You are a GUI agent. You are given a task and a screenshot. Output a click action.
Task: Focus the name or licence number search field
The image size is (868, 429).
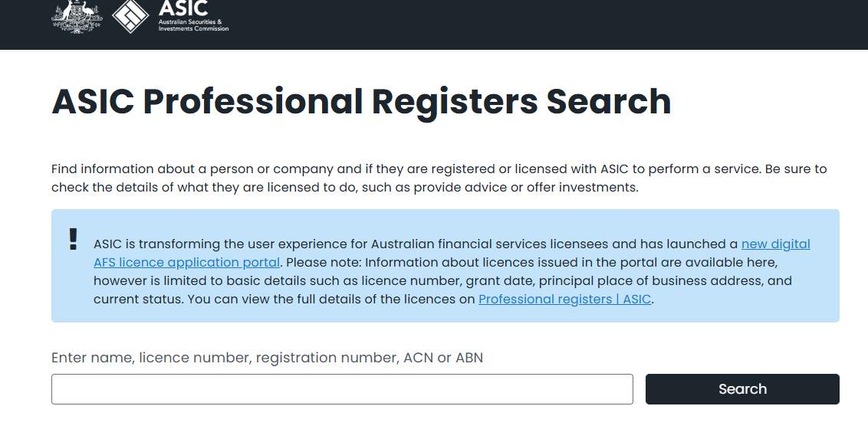pos(342,389)
